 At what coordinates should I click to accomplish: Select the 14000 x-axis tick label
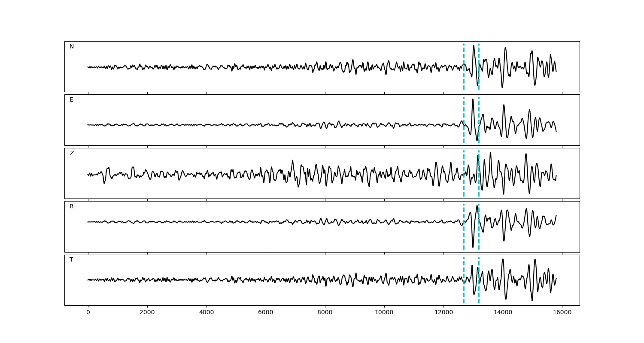[x=503, y=313]
